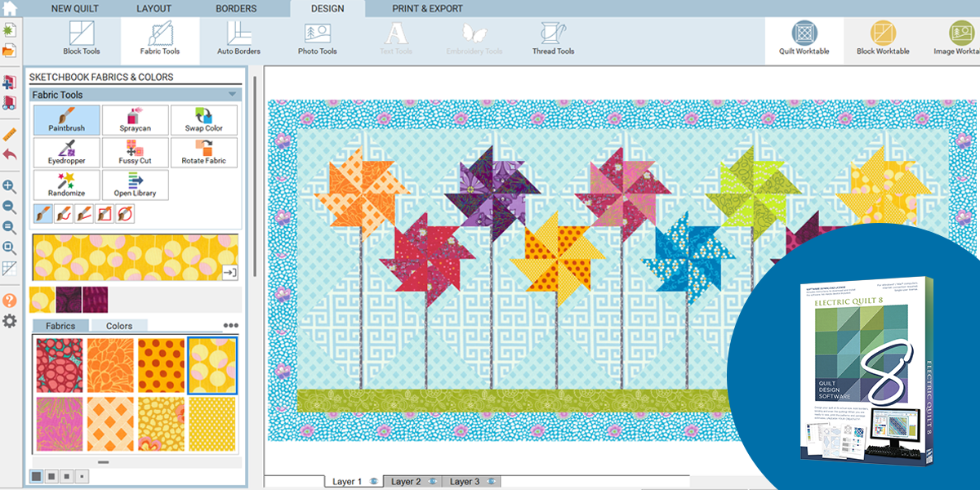The width and height of the screenshot is (980, 490).
Task: Switch to the Colors tab
Action: pyautogui.click(x=119, y=326)
